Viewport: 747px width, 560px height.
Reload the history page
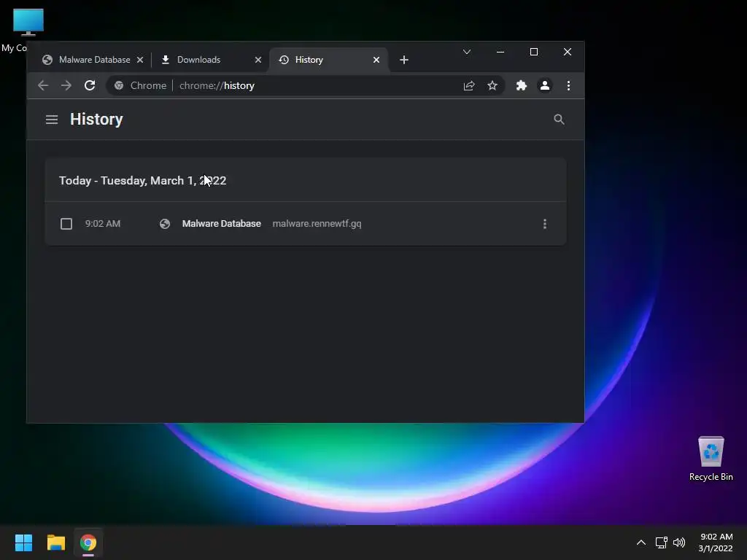90,86
